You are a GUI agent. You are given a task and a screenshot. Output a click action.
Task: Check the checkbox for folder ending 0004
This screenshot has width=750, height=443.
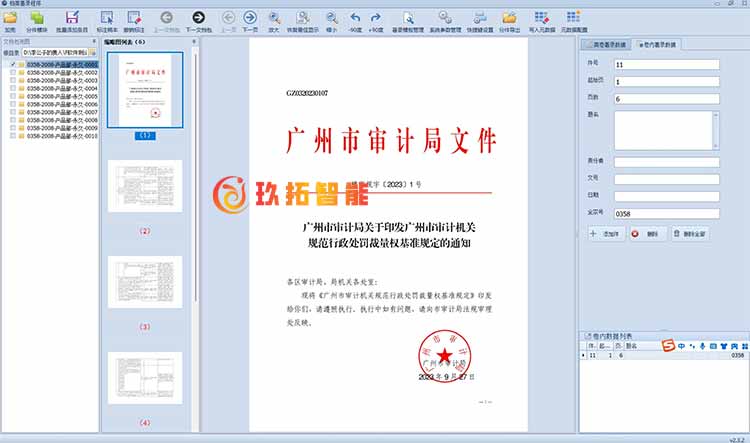[13, 88]
